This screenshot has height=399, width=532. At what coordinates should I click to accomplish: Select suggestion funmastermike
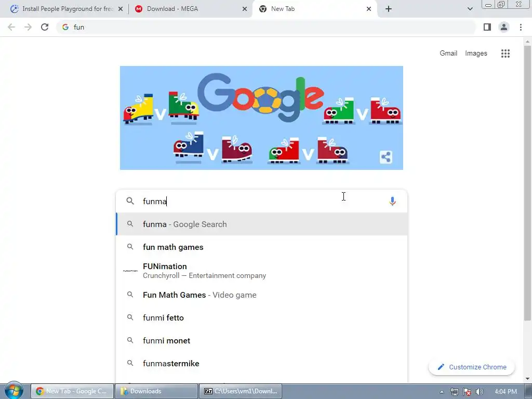(262, 363)
